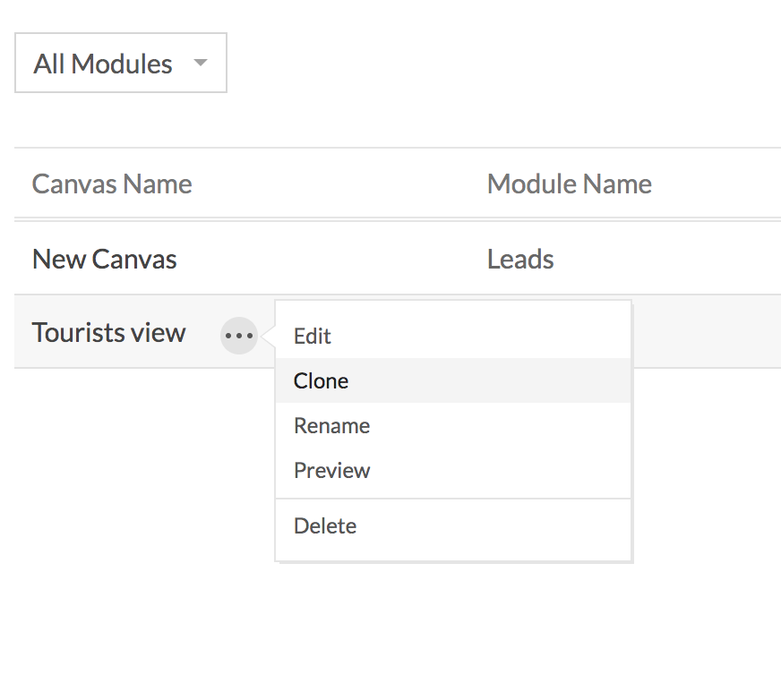Screen dimensions: 781x700
Task: Select the Tourists view canvas name
Action: (109, 333)
